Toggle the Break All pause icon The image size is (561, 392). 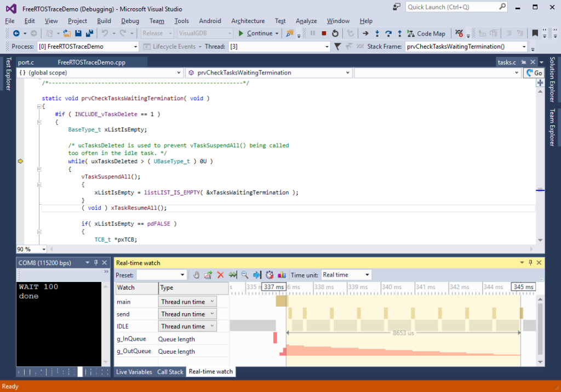click(x=312, y=33)
